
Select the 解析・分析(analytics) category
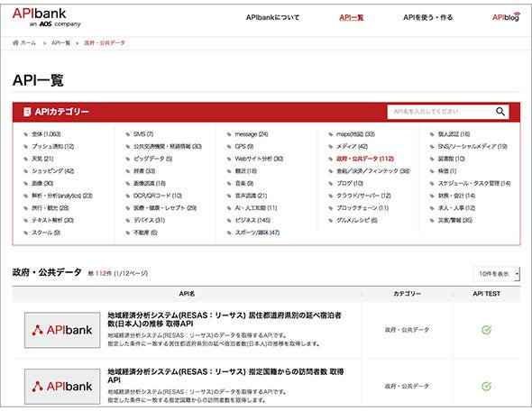(62, 196)
